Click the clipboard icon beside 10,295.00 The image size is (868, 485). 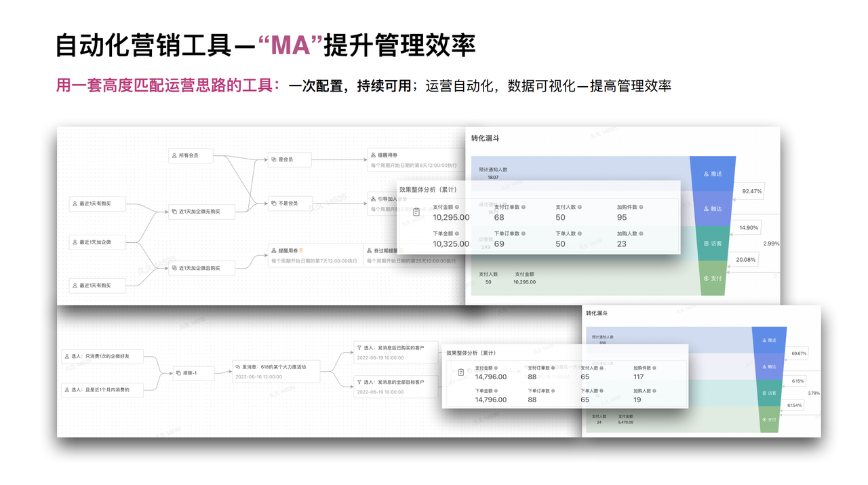(x=416, y=212)
